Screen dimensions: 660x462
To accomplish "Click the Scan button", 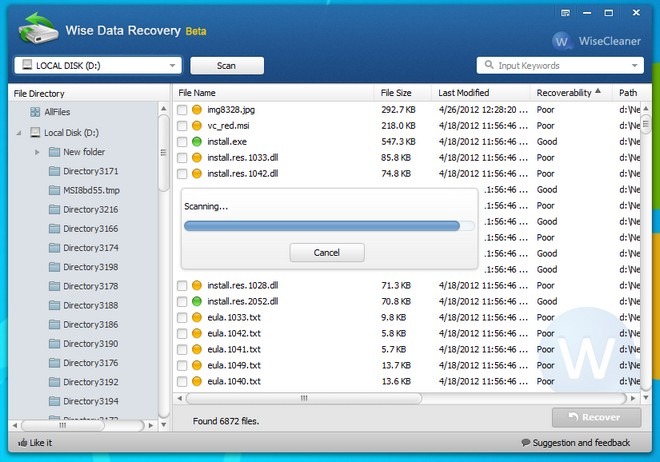I will (x=227, y=66).
